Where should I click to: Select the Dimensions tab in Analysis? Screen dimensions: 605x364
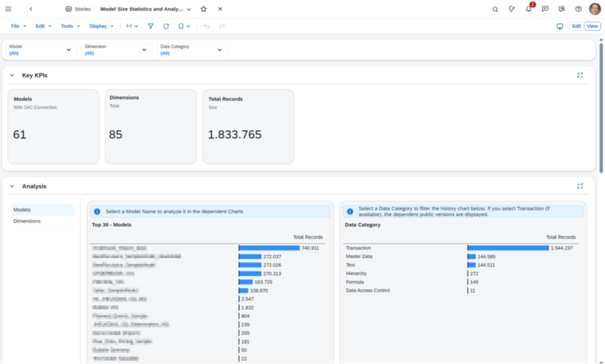click(x=27, y=221)
